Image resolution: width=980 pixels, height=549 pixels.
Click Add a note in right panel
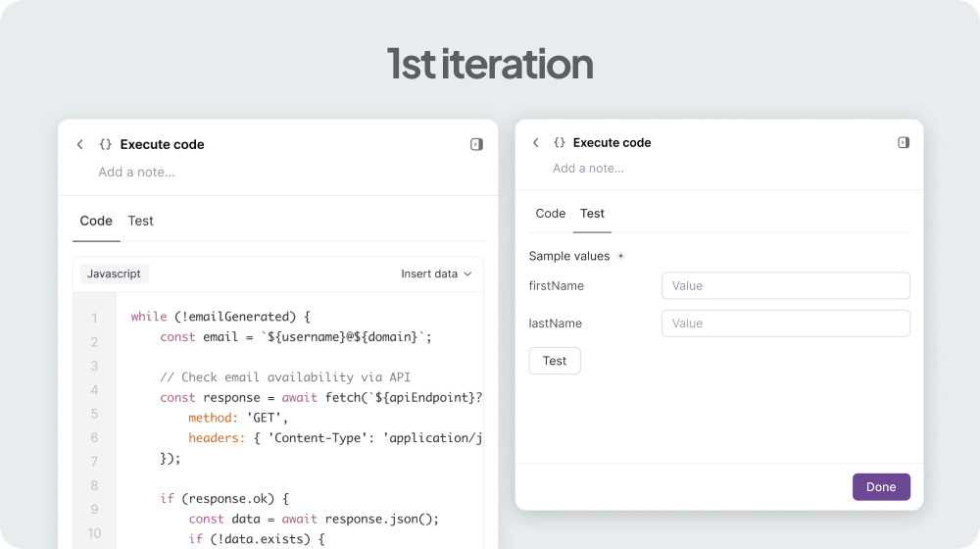click(x=588, y=169)
